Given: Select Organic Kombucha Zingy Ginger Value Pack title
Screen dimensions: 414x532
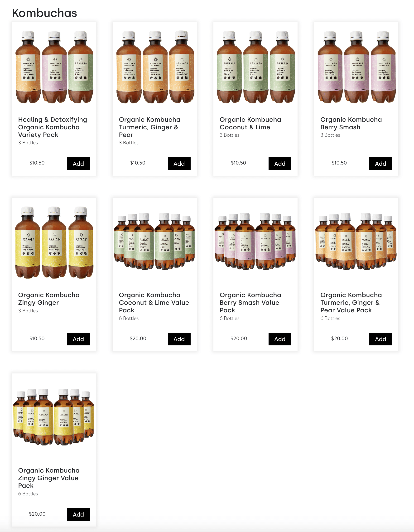Looking at the screenshot, I should point(49,478).
